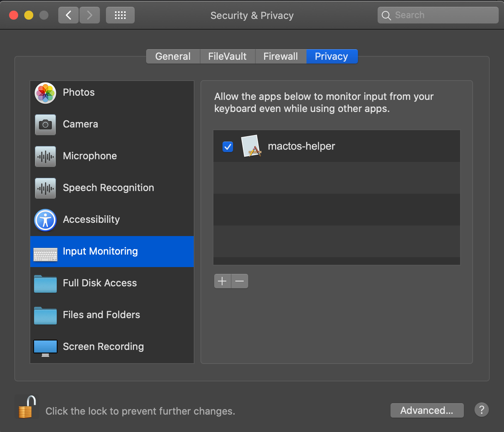Select the Screen Recording monitor icon
The width and height of the screenshot is (504, 432).
(45, 347)
